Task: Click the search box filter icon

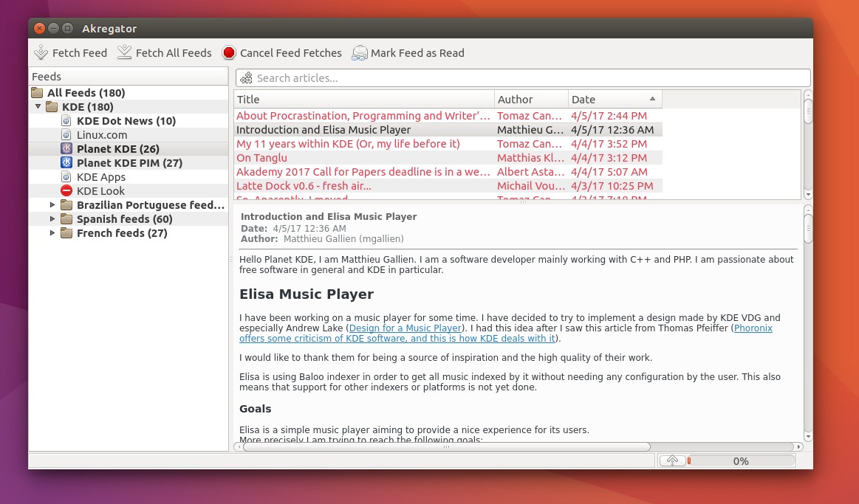Action: [247, 77]
